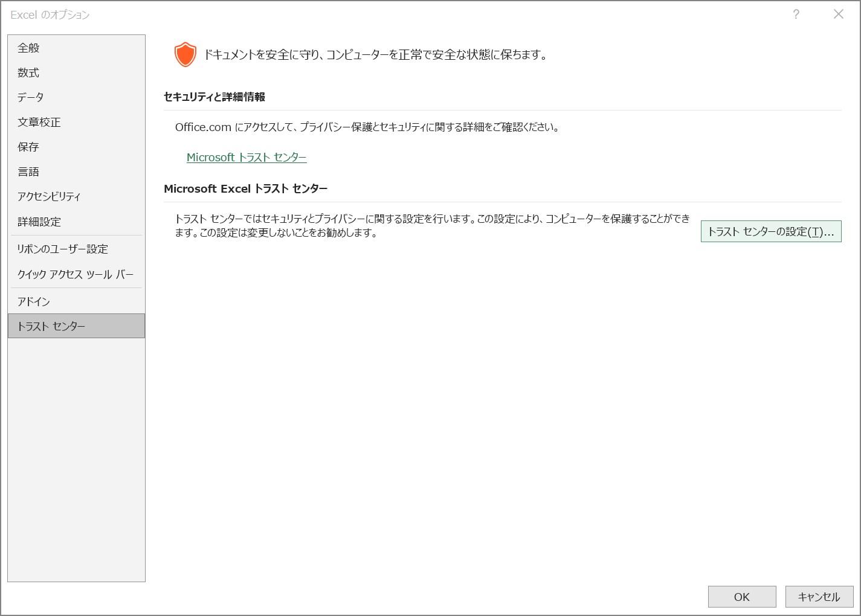Confirm settings with the OK button
This screenshot has width=861, height=616.
741,597
